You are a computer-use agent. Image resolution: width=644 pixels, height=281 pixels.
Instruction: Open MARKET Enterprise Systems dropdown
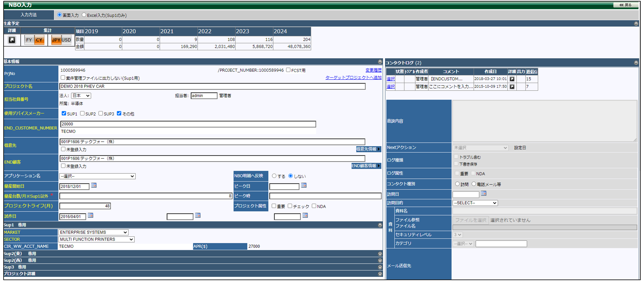[x=93, y=232]
